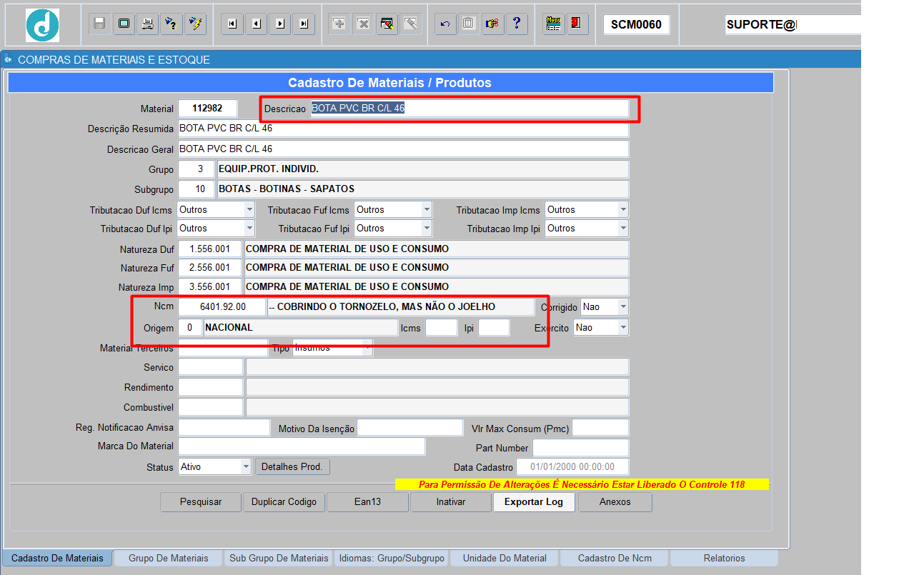This screenshot has height=575, width=924.
Task: Open the Tributacao Fuf Ipi dropdown
Action: pos(427,228)
